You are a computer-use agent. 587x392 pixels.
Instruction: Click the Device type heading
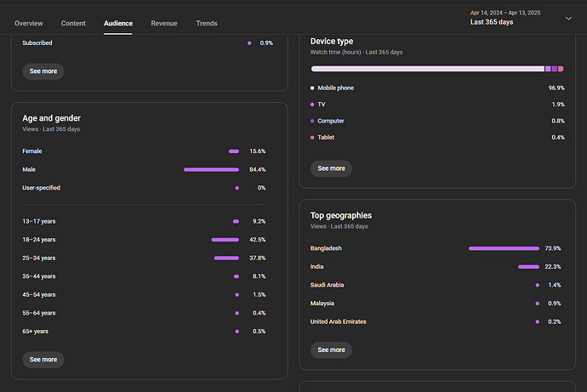(x=332, y=41)
